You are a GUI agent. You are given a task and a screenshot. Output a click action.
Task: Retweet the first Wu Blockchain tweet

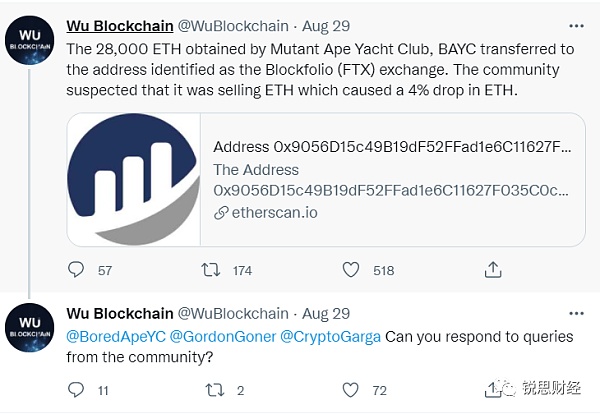tap(211, 270)
